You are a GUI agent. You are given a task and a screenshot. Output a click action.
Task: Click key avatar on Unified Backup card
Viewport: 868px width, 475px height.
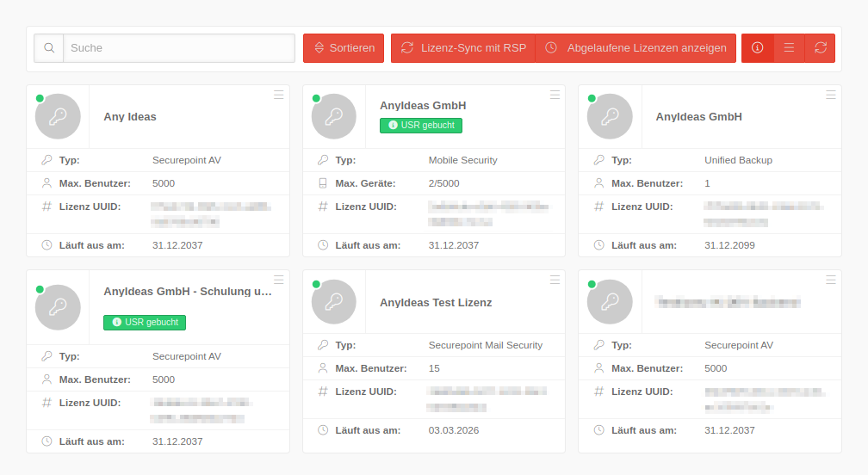coord(610,116)
